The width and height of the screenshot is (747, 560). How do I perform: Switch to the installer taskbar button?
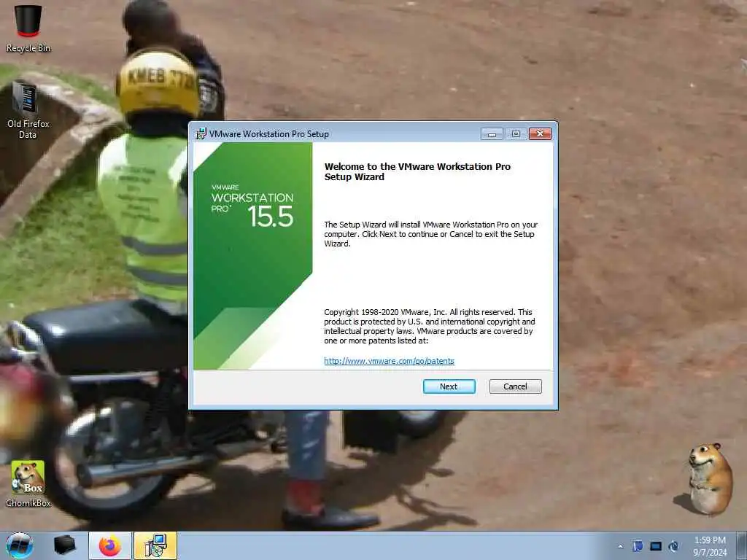tap(155, 545)
